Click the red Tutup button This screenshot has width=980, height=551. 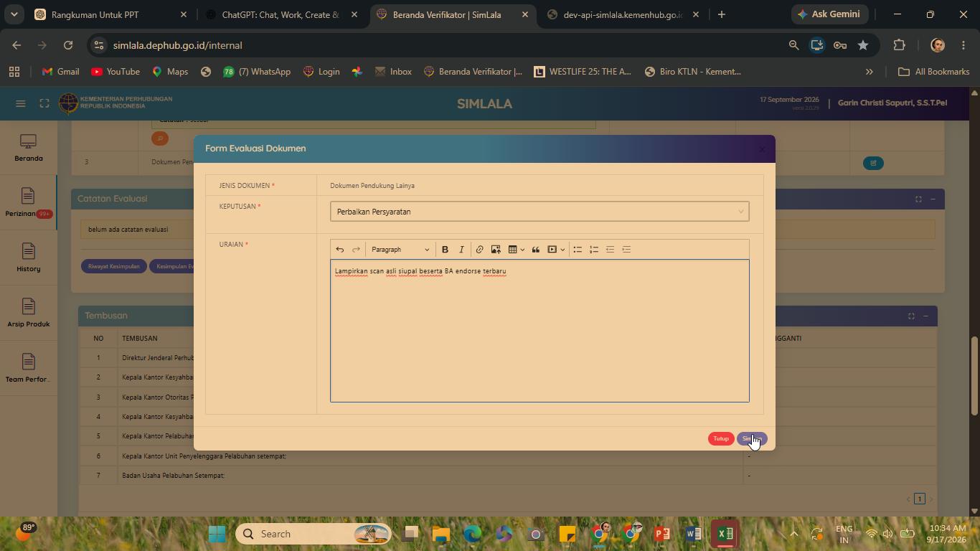(721, 438)
